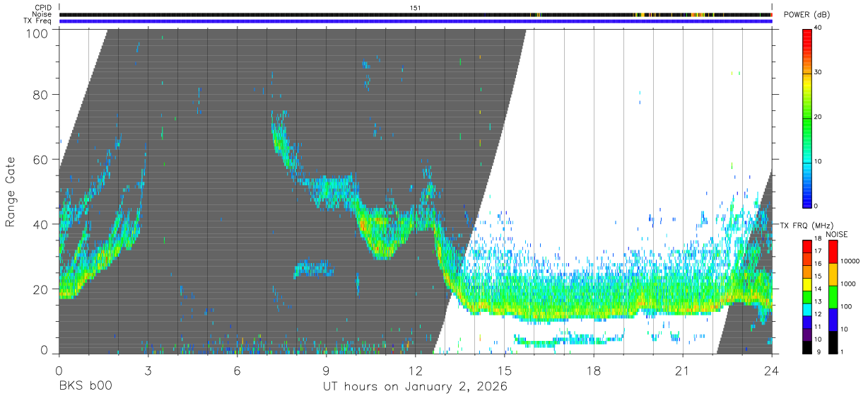This screenshot has width=868, height=401.
Task: Click the Range Gate y-axis title
Action: (x=11, y=192)
